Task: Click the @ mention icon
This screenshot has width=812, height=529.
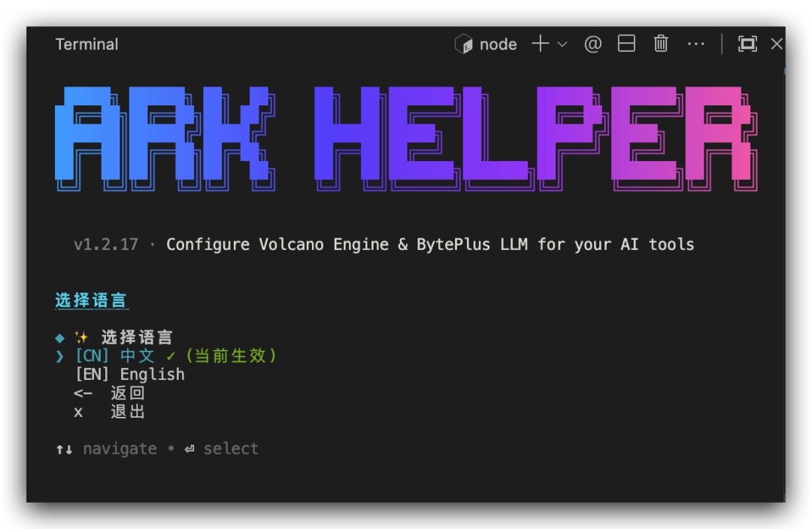Action: pos(593,44)
